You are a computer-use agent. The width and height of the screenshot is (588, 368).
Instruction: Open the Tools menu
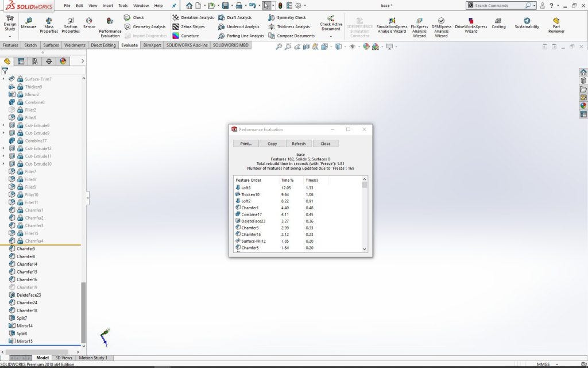coord(122,5)
